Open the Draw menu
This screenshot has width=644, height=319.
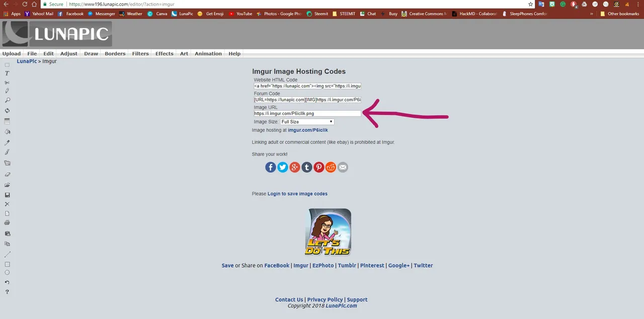pyautogui.click(x=91, y=54)
